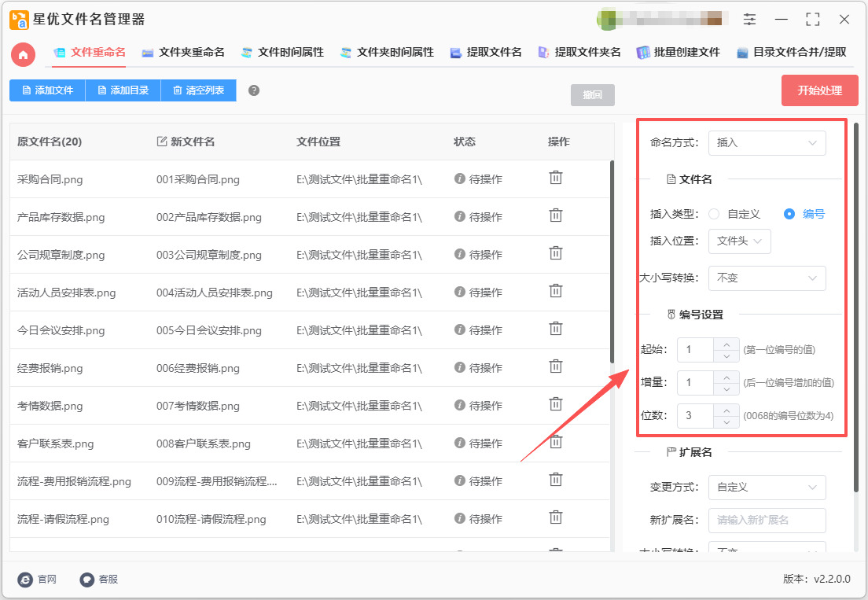Click the help question mark icon
Image resolution: width=868 pixels, height=600 pixels.
pyautogui.click(x=254, y=90)
